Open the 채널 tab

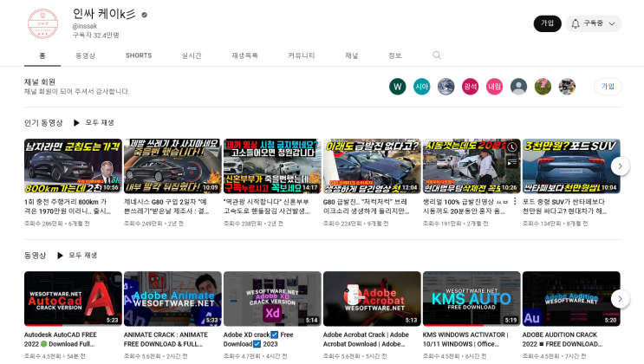(x=352, y=55)
